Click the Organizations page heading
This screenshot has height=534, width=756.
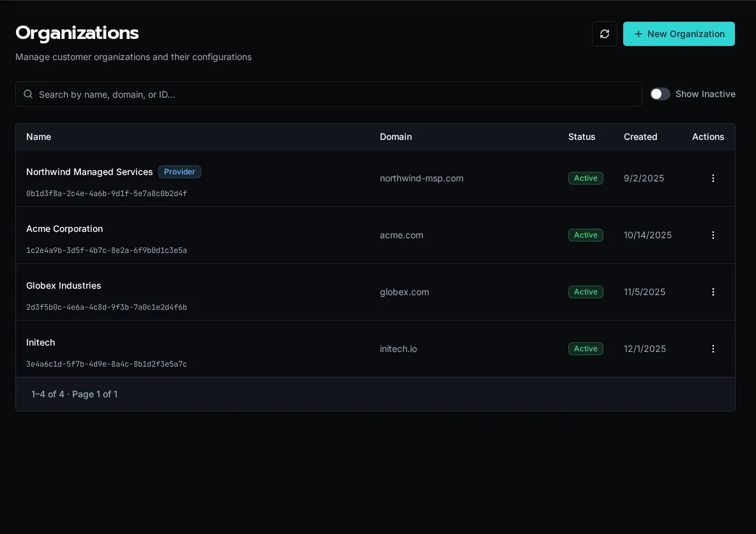pos(77,33)
